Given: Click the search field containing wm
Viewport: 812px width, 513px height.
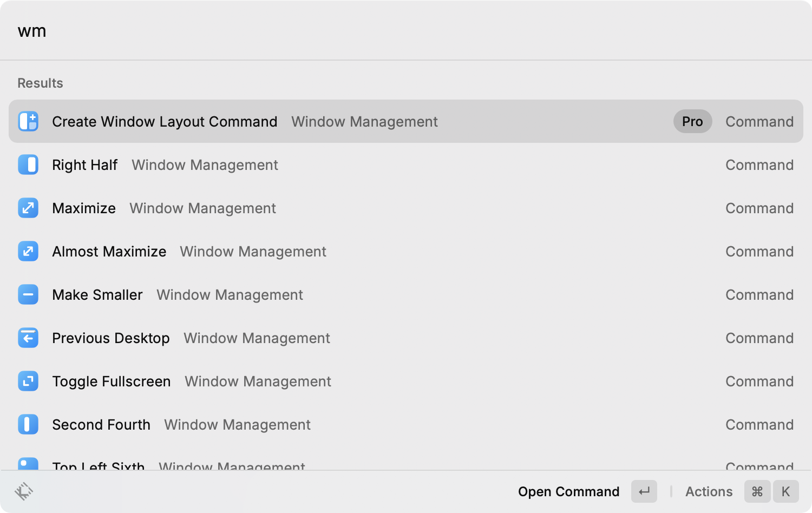Looking at the screenshot, I should click(x=217, y=31).
